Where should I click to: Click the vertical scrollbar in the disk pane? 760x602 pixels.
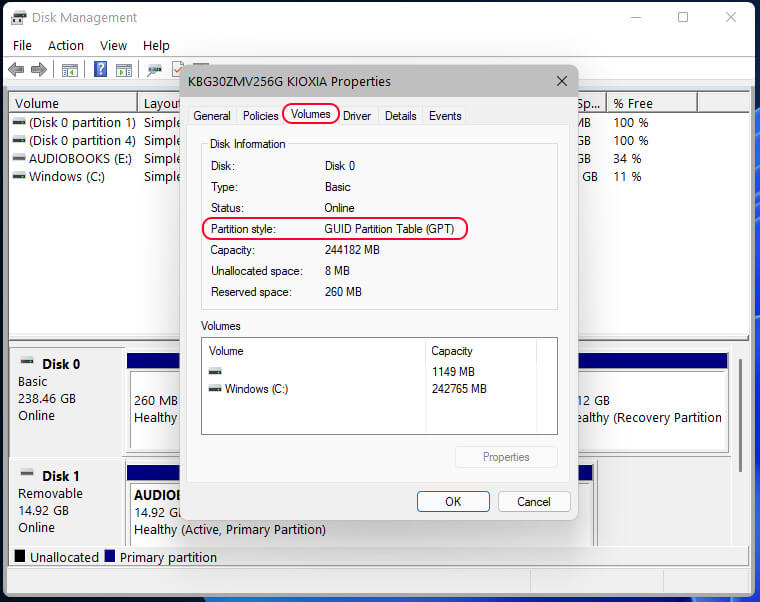click(740, 415)
